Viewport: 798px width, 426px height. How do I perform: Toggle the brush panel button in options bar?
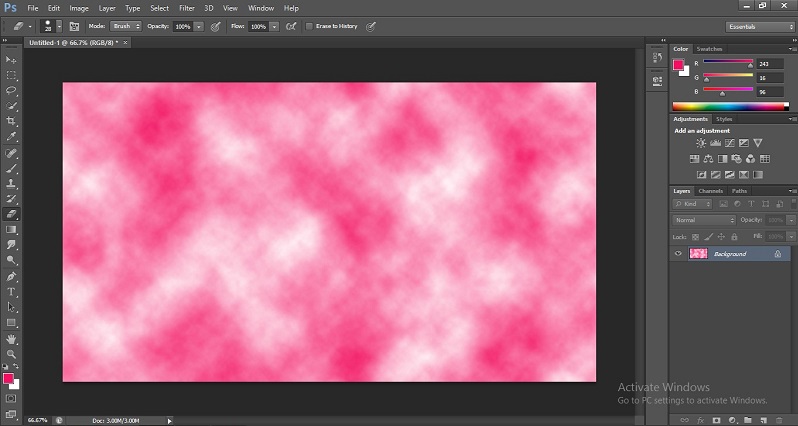tap(74, 26)
